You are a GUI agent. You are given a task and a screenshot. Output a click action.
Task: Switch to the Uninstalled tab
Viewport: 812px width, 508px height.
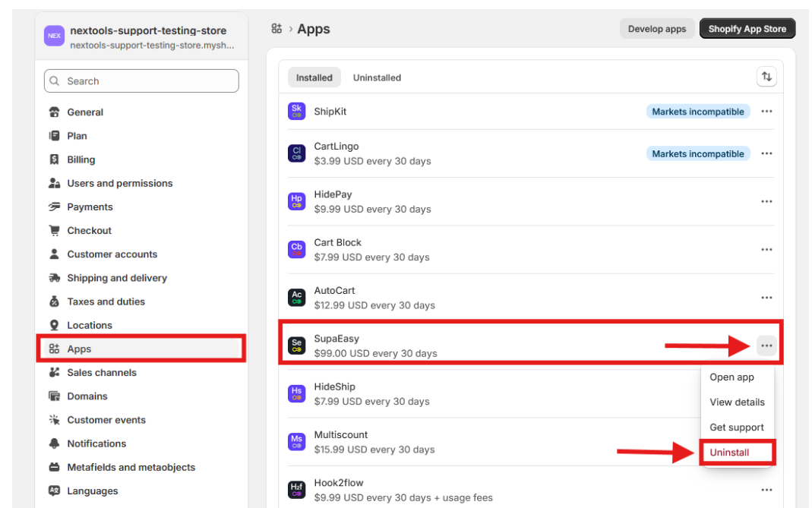[377, 77]
